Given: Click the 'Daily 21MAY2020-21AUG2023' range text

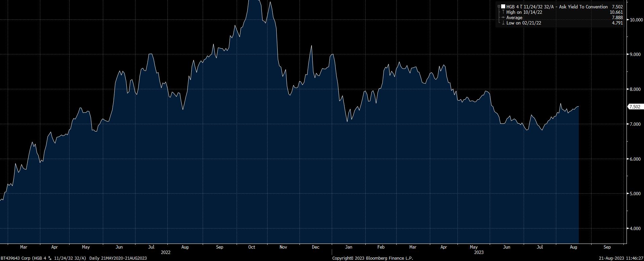Looking at the screenshot, I should (118, 258).
